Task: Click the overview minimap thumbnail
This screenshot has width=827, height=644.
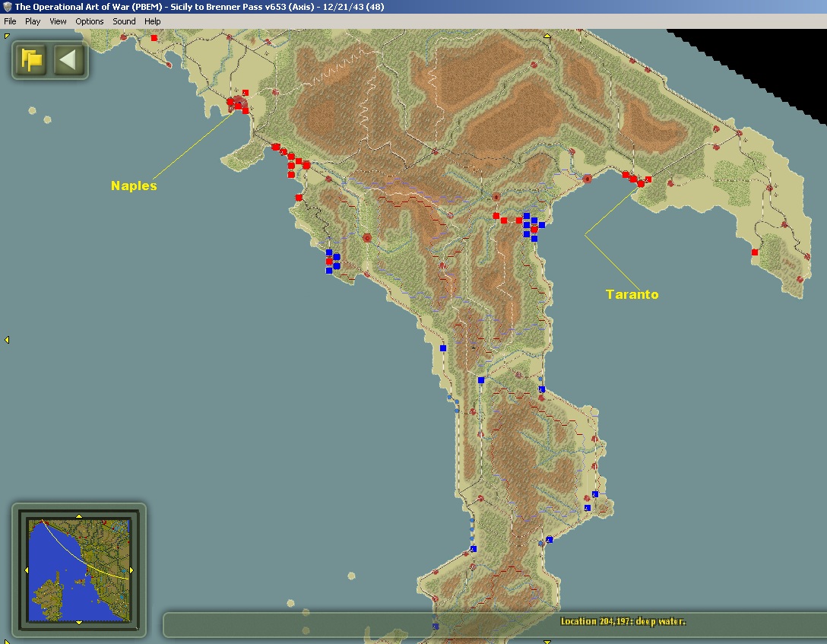Action: click(x=79, y=569)
